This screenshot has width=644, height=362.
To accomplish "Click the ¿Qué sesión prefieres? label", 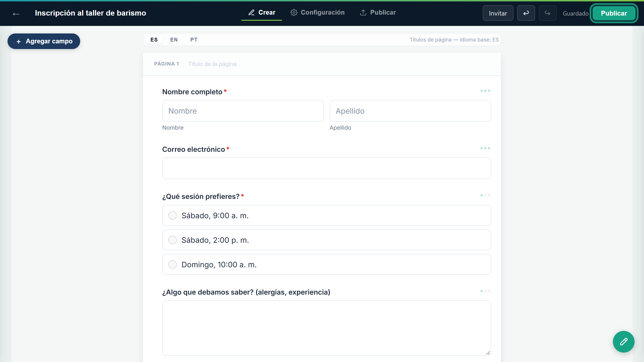I will pyautogui.click(x=201, y=197).
